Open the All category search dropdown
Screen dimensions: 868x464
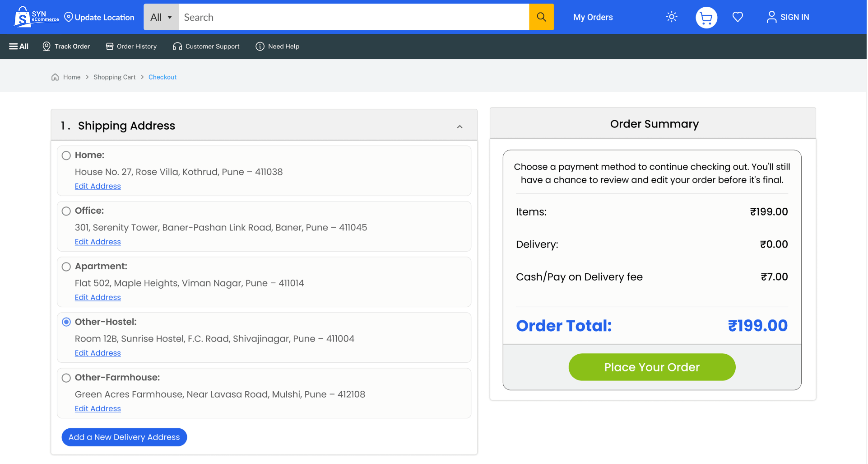pyautogui.click(x=161, y=17)
